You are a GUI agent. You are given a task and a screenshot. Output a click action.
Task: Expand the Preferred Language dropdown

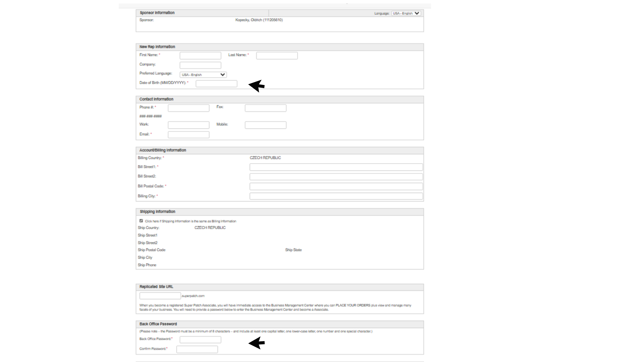click(203, 75)
